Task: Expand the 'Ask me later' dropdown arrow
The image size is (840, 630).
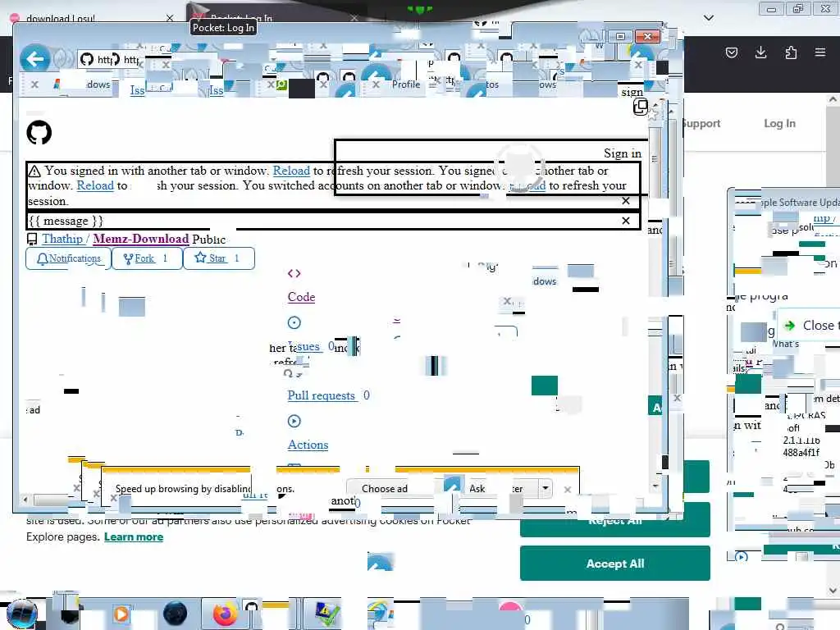Action: (546, 488)
